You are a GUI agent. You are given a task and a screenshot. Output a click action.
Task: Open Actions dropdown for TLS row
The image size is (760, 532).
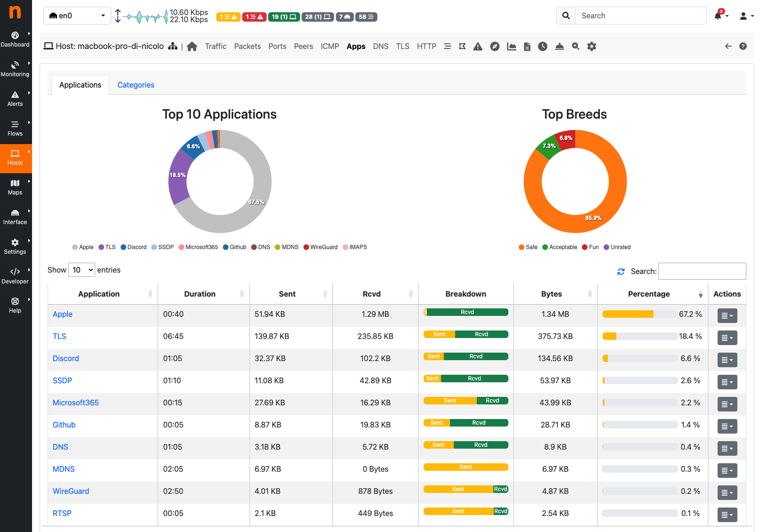click(x=727, y=338)
